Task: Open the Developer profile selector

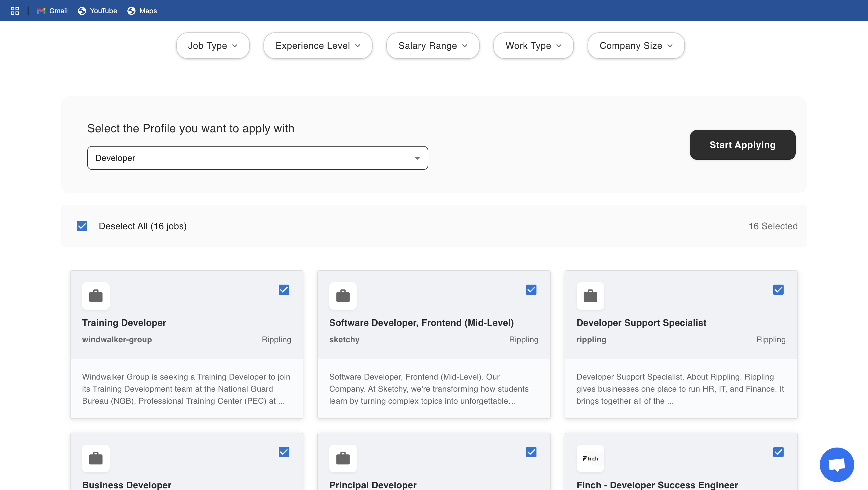Action: click(x=257, y=157)
